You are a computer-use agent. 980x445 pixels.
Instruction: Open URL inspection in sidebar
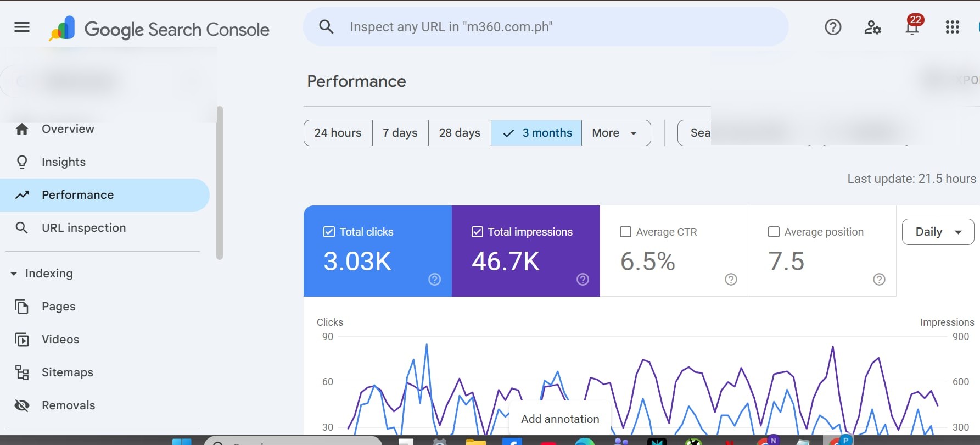click(104, 228)
